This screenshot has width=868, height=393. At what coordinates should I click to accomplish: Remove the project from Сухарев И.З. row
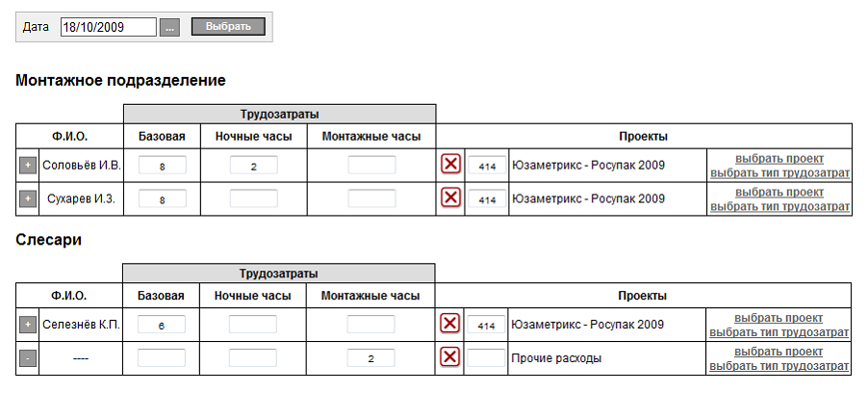(x=449, y=198)
